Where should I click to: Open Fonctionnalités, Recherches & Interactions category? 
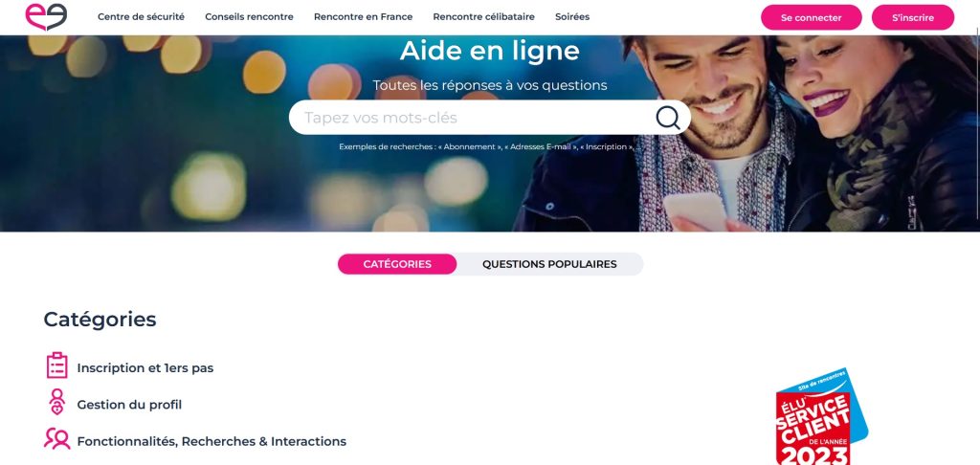tap(212, 441)
